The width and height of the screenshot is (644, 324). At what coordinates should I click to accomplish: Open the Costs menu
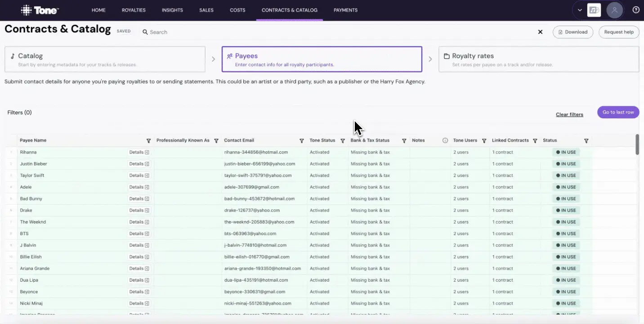[237, 10]
